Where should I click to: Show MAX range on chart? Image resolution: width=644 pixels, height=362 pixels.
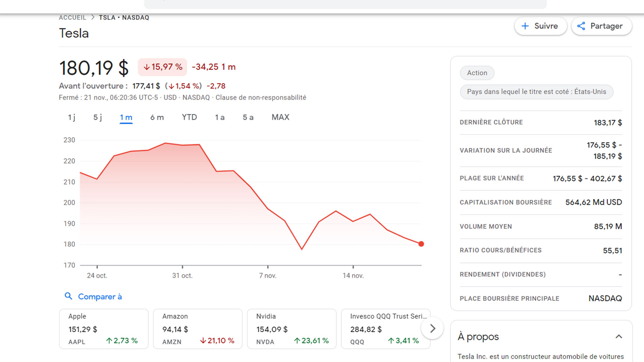pos(280,117)
